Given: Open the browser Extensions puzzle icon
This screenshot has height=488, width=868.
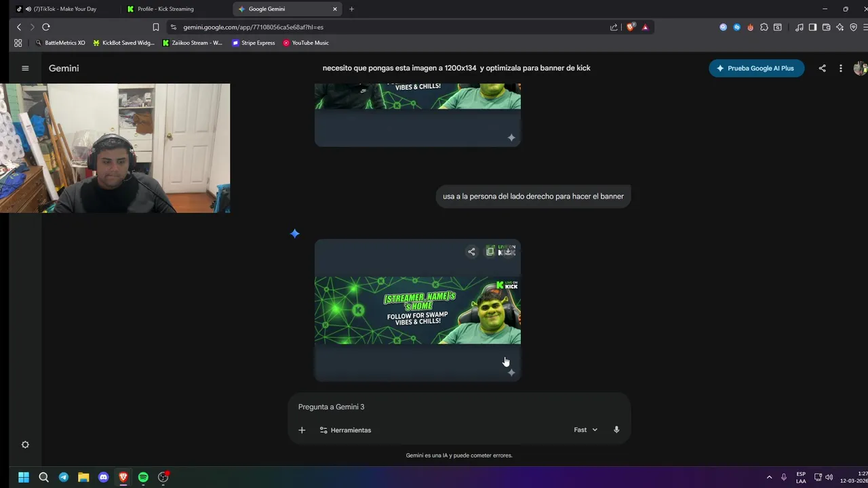Looking at the screenshot, I should click(x=764, y=27).
